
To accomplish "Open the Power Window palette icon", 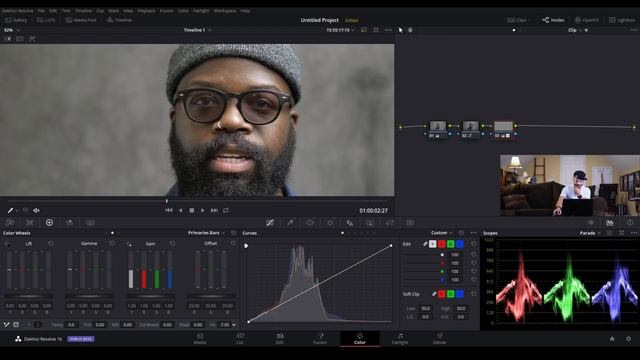I will (x=310, y=222).
